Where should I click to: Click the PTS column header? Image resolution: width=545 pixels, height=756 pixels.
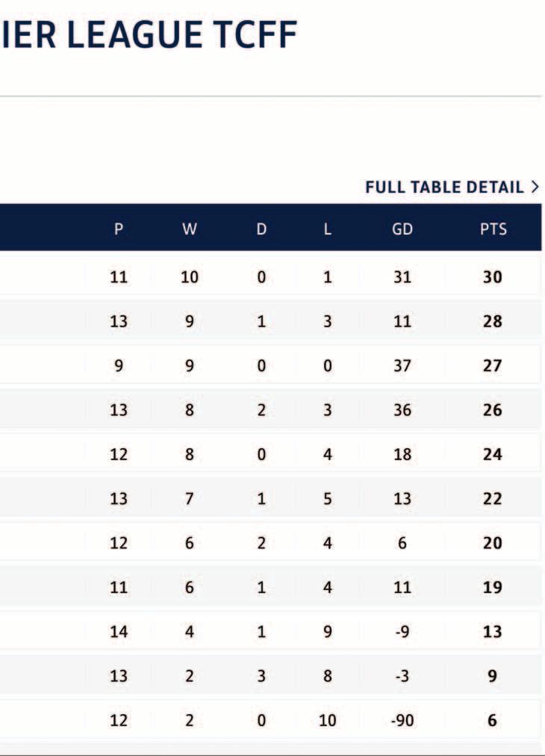tap(493, 229)
